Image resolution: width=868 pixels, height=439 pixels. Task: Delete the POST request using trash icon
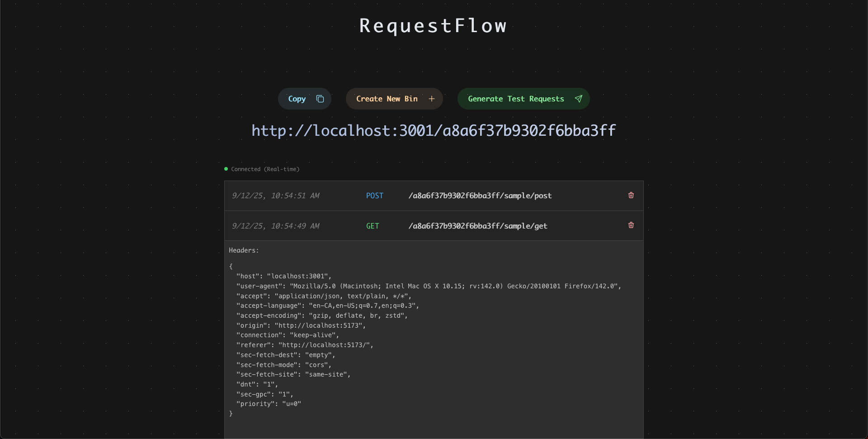[x=631, y=196]
